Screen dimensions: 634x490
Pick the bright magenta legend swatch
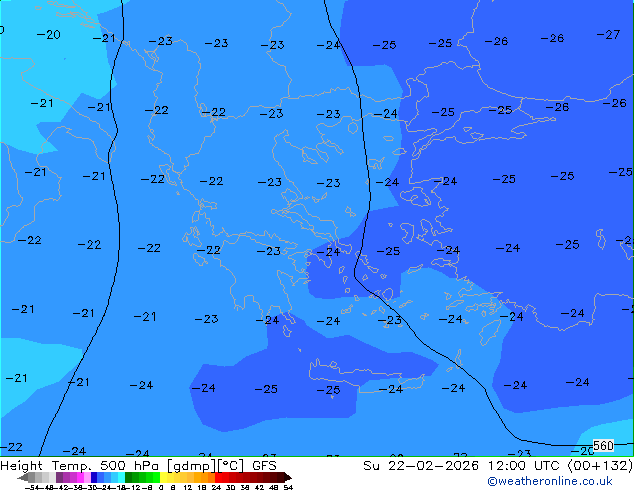(x=80, y=477)
